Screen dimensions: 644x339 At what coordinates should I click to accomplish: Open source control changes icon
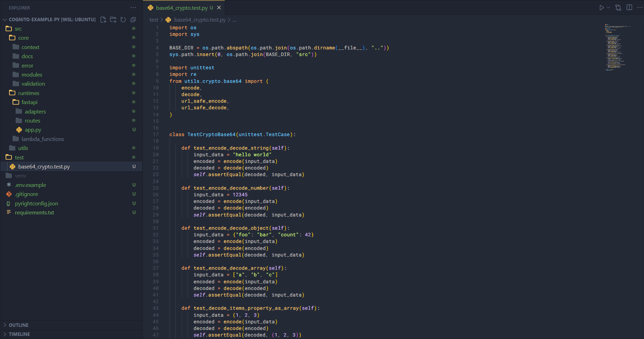[618, 8]
